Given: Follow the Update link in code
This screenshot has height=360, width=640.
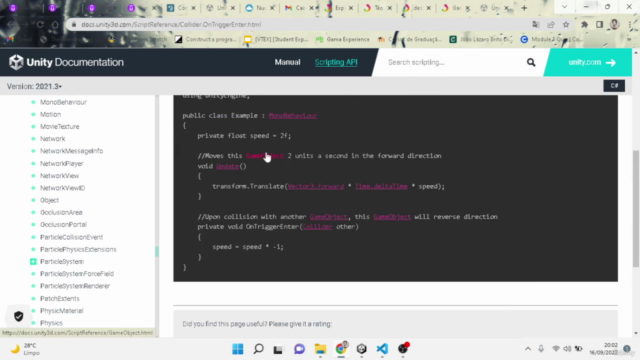Looking at the screenshot, I should coord(227,166).
